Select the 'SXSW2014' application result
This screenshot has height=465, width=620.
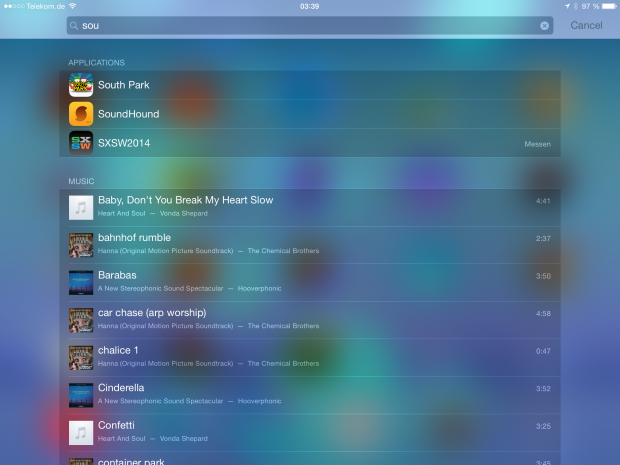[x=310, y=143]
